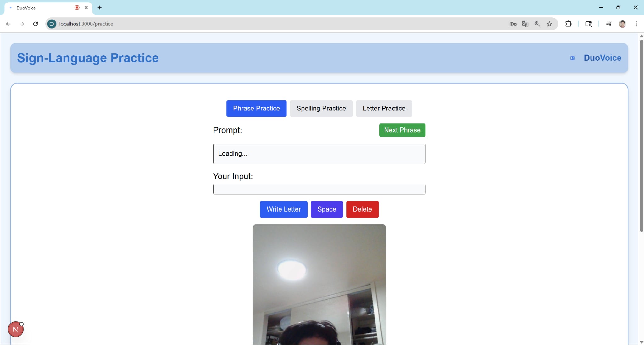Click the camera indicator icon in address bar

52,24
